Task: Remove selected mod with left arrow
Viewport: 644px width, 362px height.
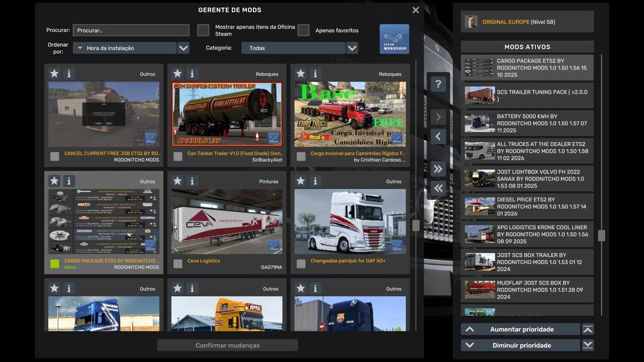Action: [x=438, y=136]
